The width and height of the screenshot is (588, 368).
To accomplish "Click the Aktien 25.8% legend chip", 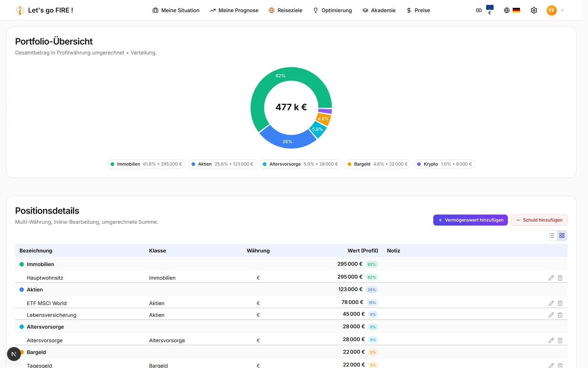I will pyautogui.click(x=222, y=164).
